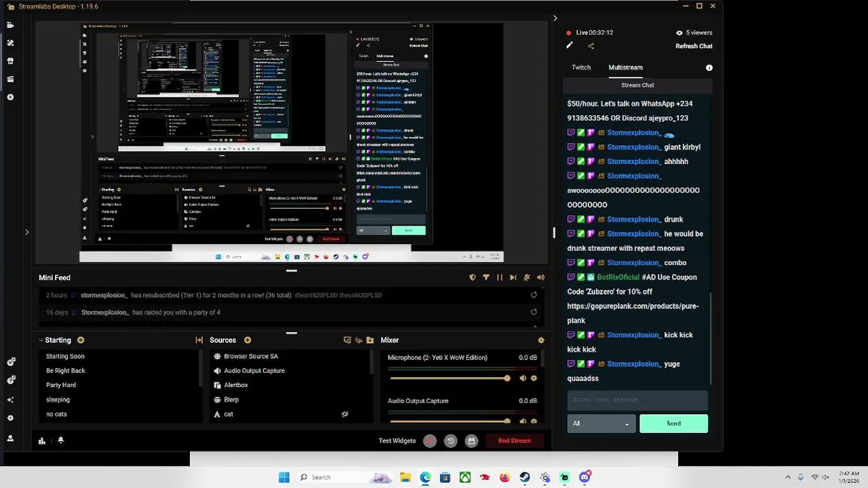Focus the chat message input field

(x=637, y=400)
